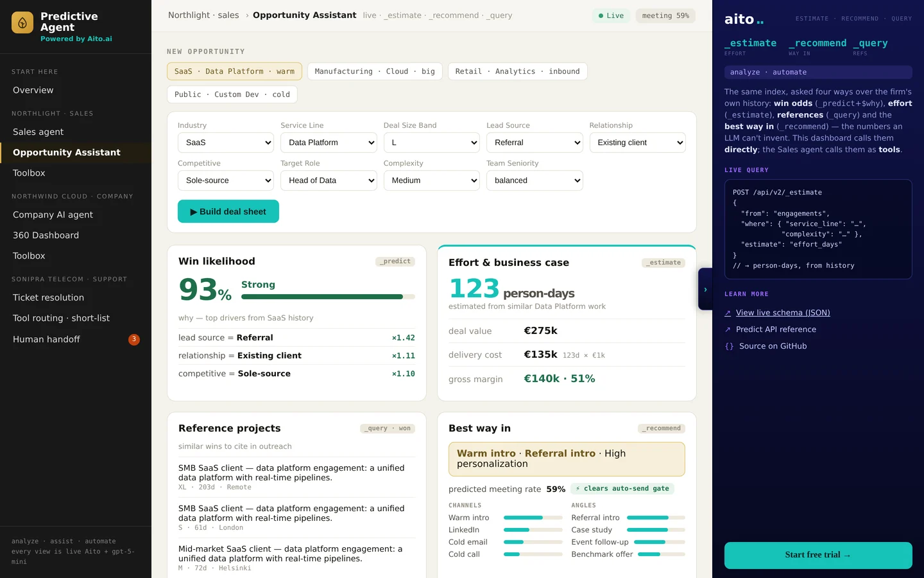Click the aito logo in right panel

click(744, 19)
